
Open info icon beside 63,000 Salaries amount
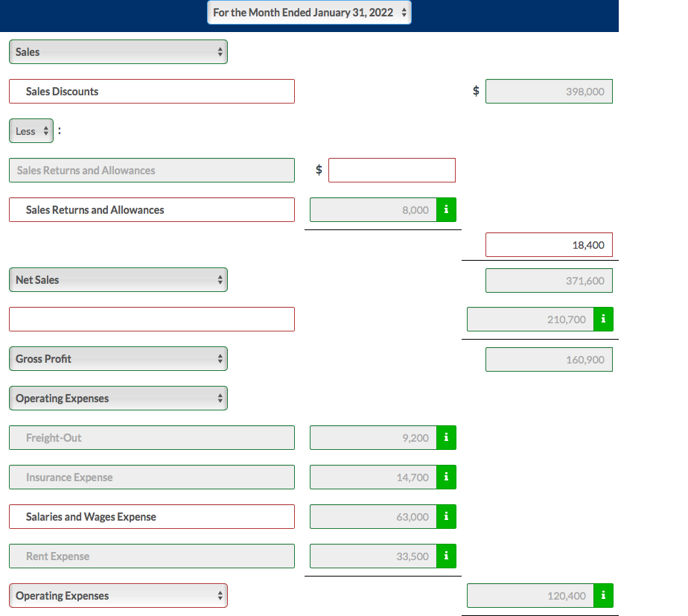point(446,516)
